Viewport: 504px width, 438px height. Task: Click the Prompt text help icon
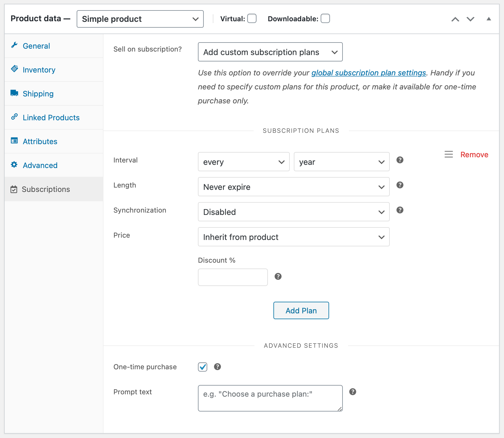coord(352,392)
